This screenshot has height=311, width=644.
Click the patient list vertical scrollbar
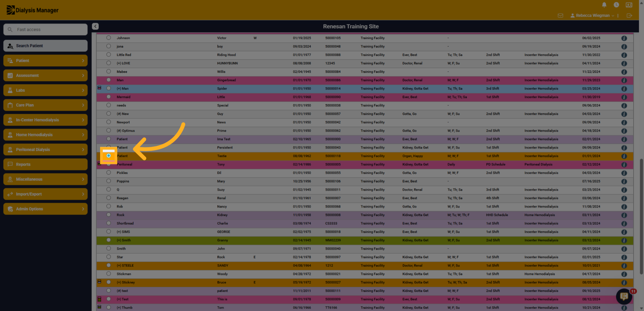[x=641, y=216]
